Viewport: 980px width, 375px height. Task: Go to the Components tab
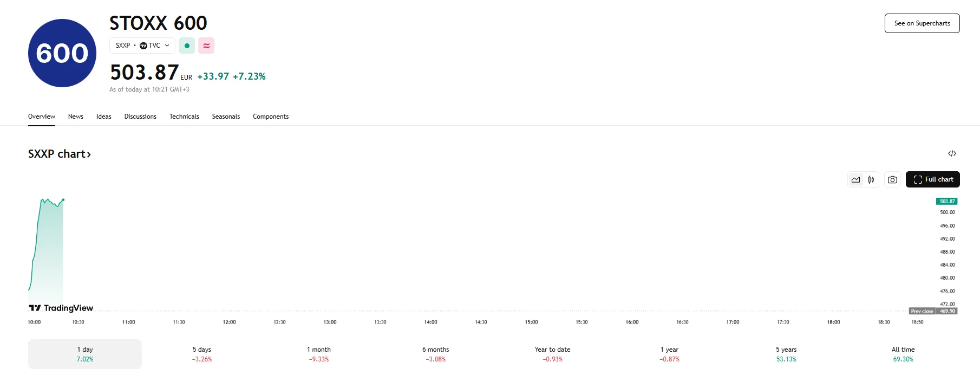pos(271,117)
